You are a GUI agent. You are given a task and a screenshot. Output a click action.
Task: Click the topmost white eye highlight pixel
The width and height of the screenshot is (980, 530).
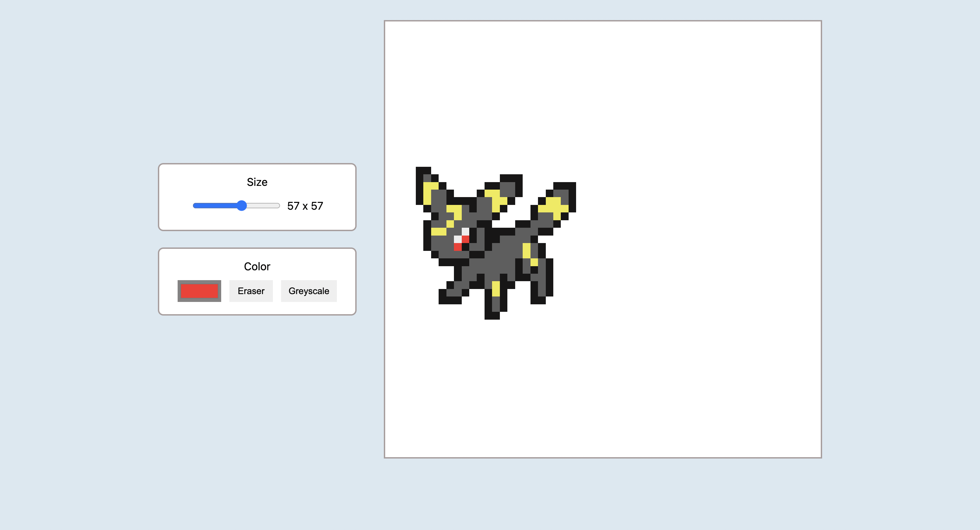(x=465, y=231)
